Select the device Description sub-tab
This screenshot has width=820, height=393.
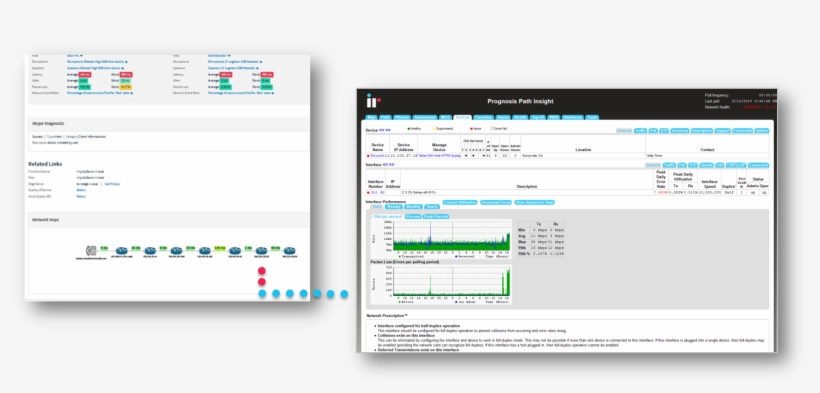(702, 130)
